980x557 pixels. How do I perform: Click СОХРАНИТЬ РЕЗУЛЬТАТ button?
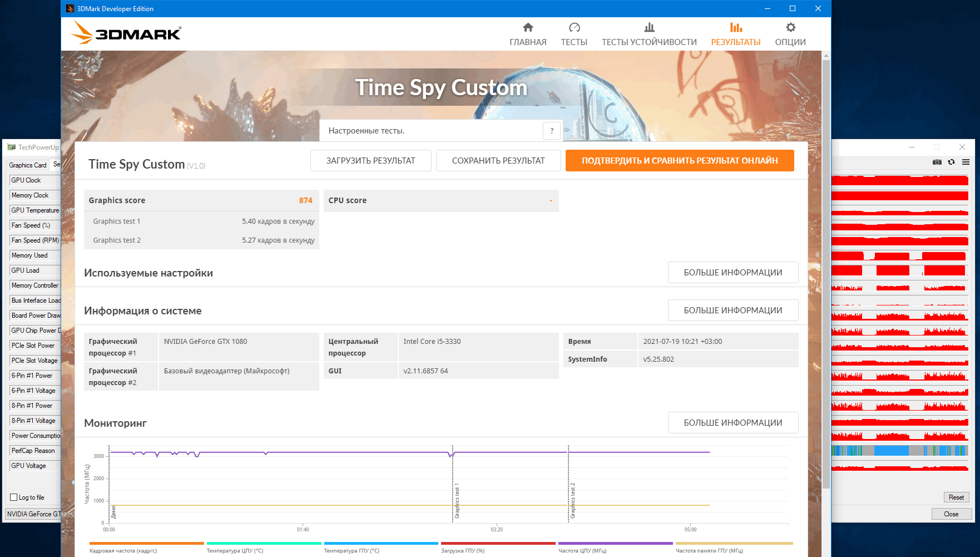coord(498,161)
